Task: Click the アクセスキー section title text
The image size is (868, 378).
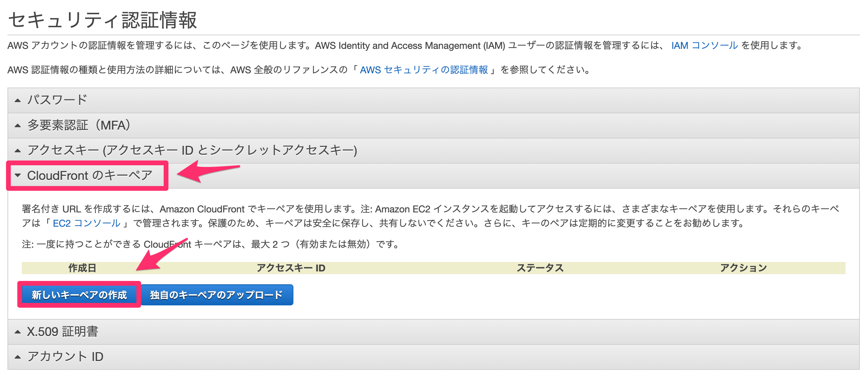Action: (192, 150)
